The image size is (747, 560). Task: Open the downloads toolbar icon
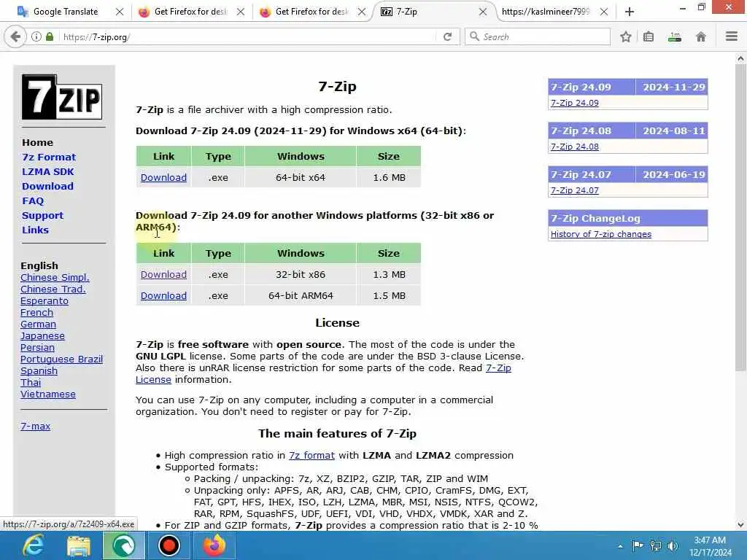click(675, 36)
